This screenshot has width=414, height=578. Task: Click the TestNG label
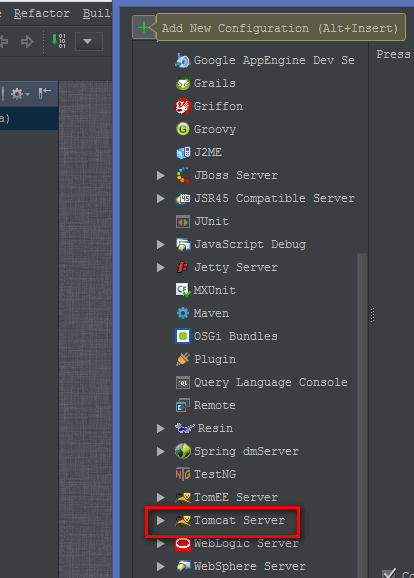click(215, 474)
